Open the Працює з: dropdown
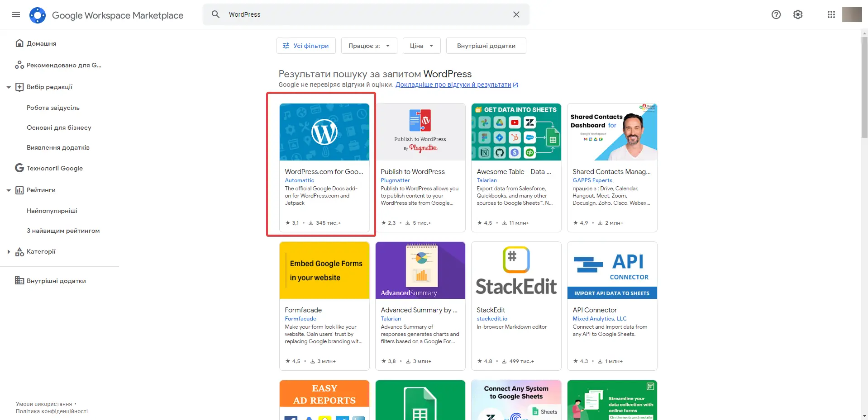868x420 pixels. [x=369, y=46]
